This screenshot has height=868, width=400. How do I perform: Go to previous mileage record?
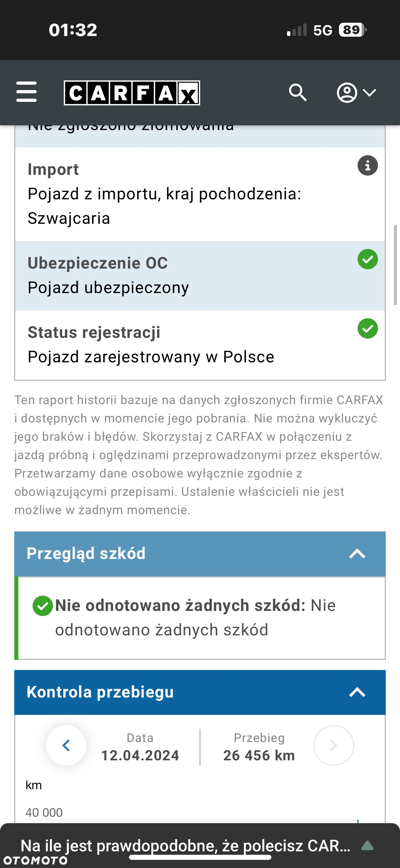(66, 745)
